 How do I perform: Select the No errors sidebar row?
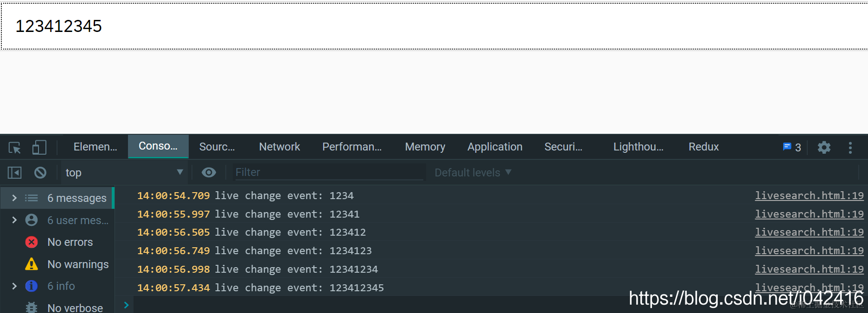(x=57, y=242)
